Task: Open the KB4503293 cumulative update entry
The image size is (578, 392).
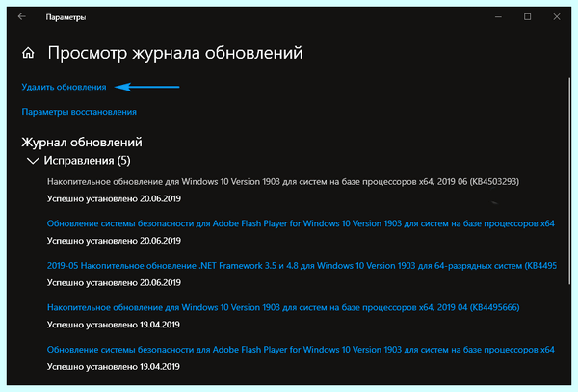Action: click(283, 182)
